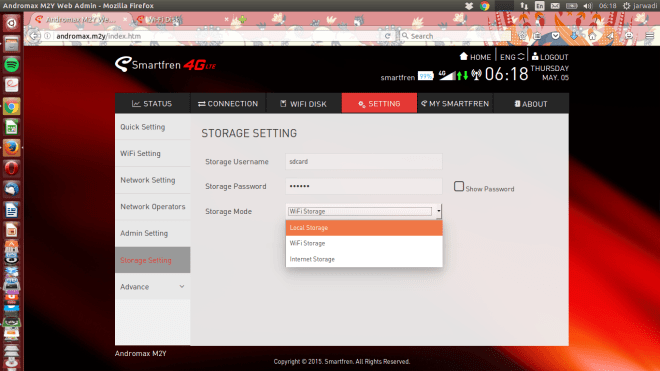The image size is (660, 371).
Task: Choose Local Storage from dropdown list
Action: [364, 227]
